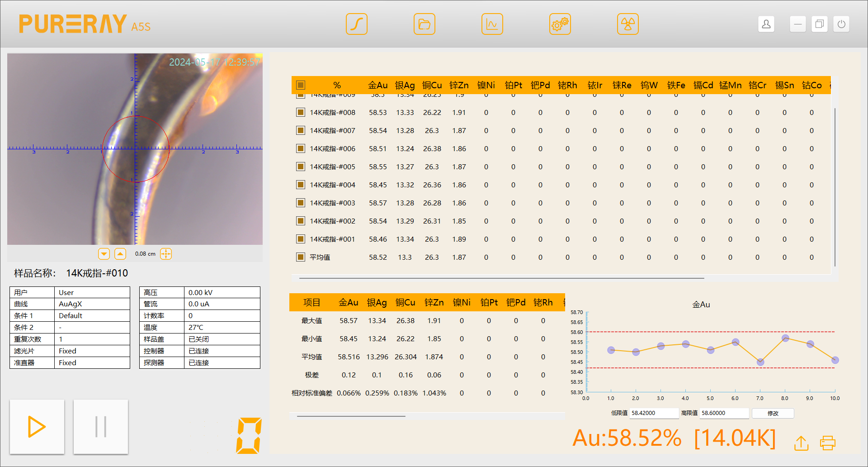The image size is (868, 467).
Task: Click the 0.0 uA tube current value
Action: 222,304
